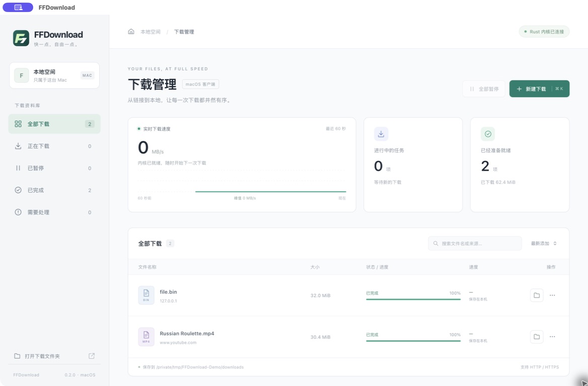Click the 32.0 MiB size value

tap(320, 296)
